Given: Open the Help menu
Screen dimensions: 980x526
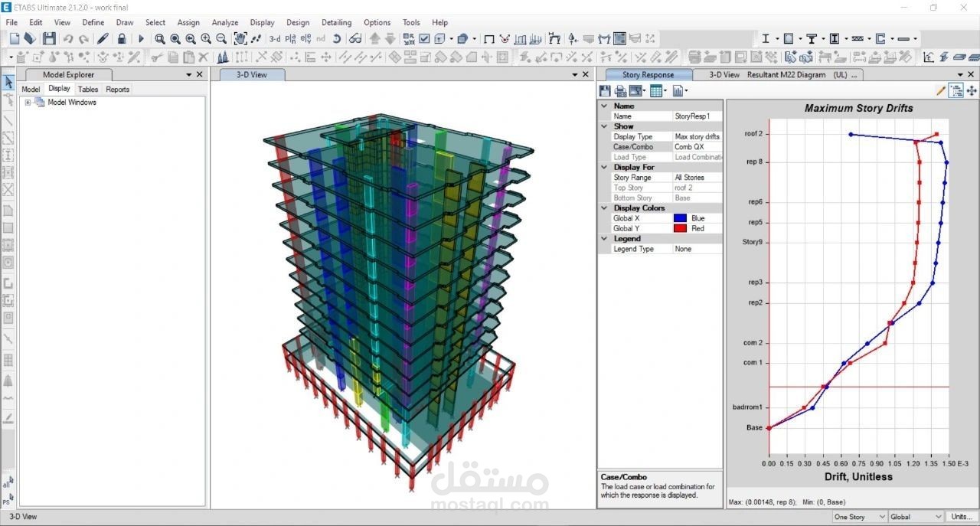Looking at the screenshot, I should 439,22.
